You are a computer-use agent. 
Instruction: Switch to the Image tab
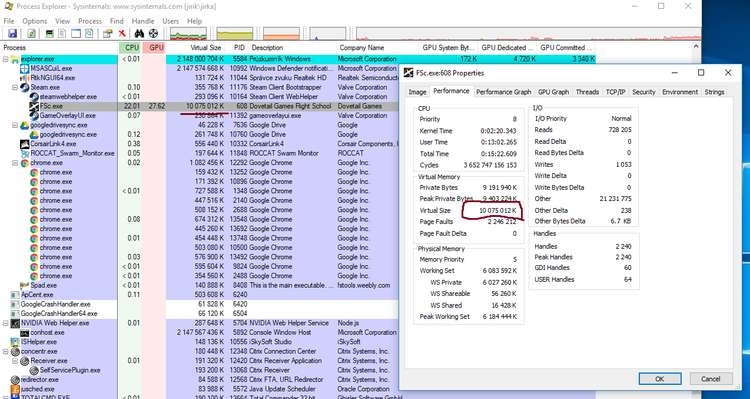pyautogui.click(x=417, y=92)
